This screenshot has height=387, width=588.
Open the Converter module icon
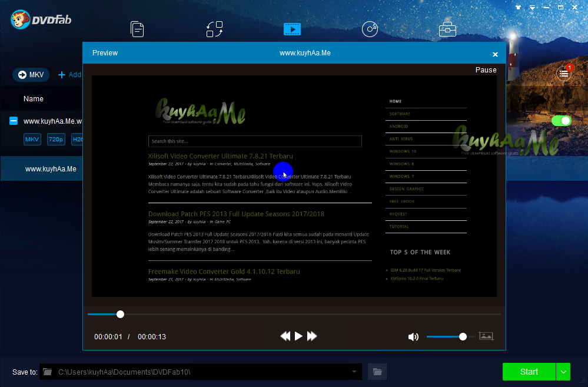292,29
